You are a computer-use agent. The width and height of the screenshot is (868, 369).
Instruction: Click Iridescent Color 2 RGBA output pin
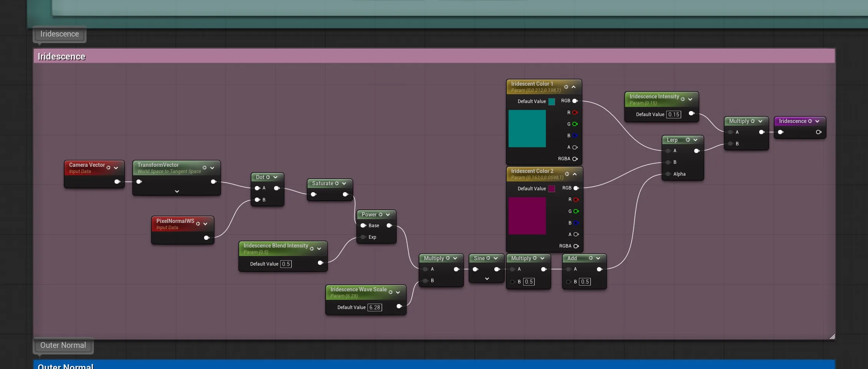click(576, 246)
